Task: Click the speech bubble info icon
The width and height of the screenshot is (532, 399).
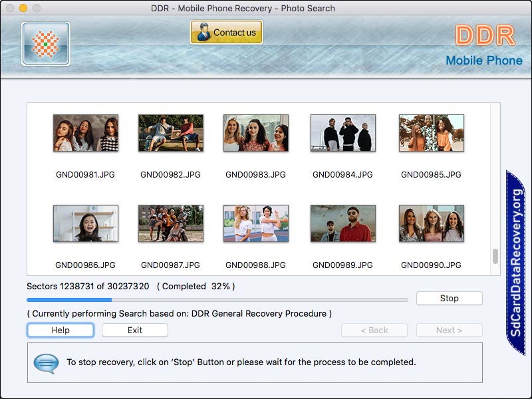Action: click(x=46, y=363)
